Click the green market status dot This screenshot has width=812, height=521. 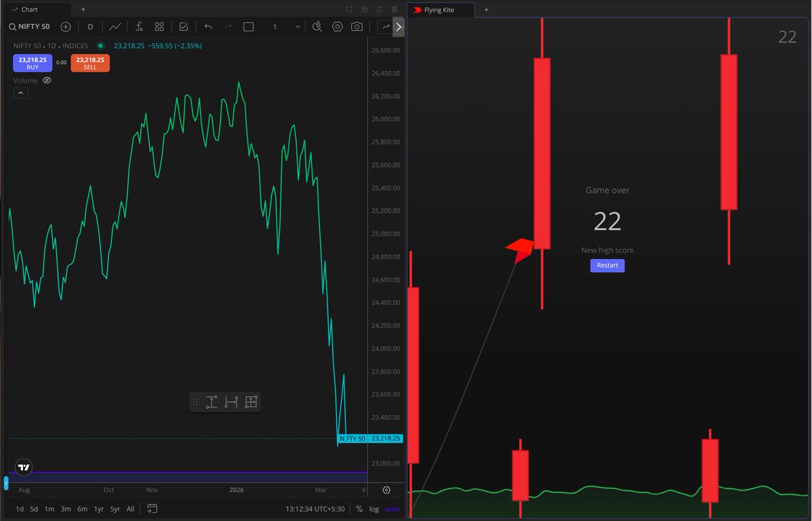[x=101, y=46]
